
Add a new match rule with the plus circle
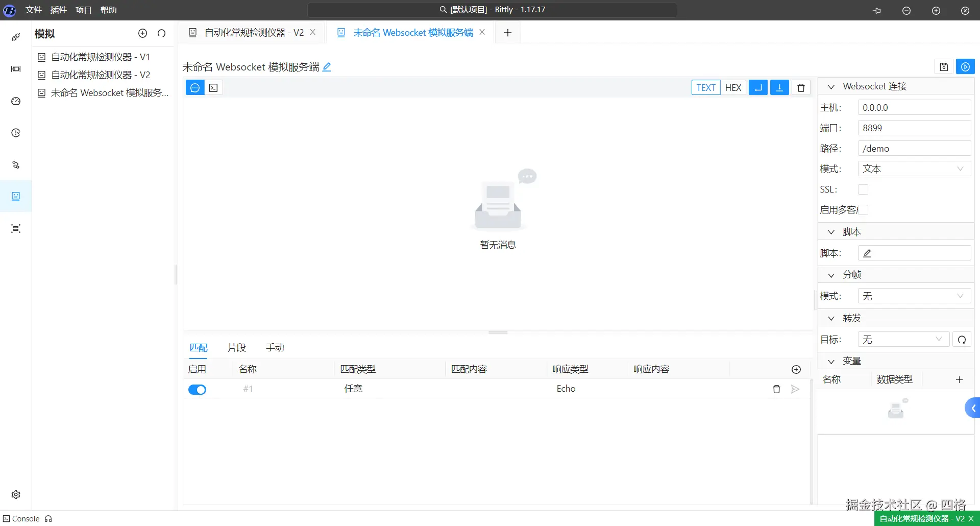[x=796, y=369]
